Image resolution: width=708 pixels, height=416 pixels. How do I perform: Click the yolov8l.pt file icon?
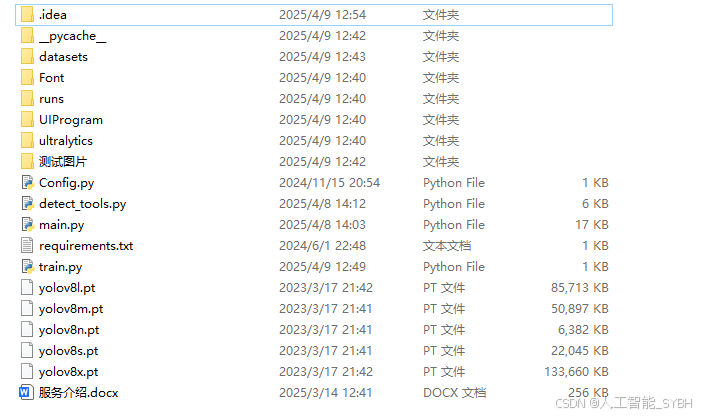(x=26, y=288)
